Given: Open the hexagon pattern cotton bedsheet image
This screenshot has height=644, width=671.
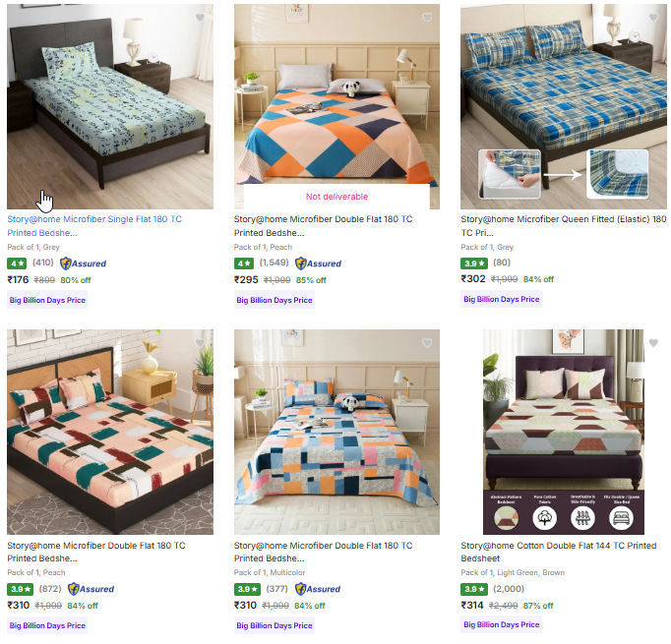Looking at the screenshot, I should coord(564,432).
